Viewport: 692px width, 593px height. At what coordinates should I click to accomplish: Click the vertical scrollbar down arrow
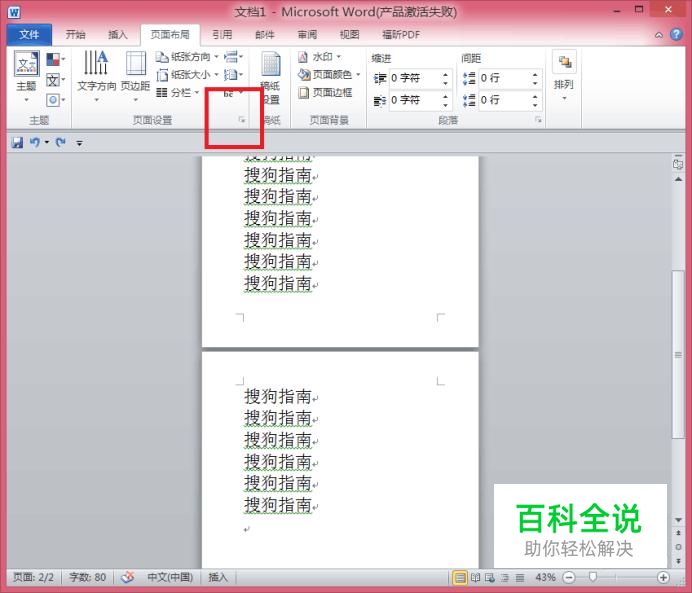click(x=678, y=520)
